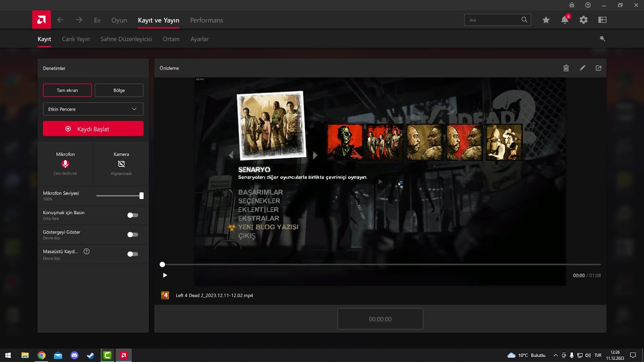644x362 pixels.
Task: Open Discord from taskbar
Action: pos(74,355)
